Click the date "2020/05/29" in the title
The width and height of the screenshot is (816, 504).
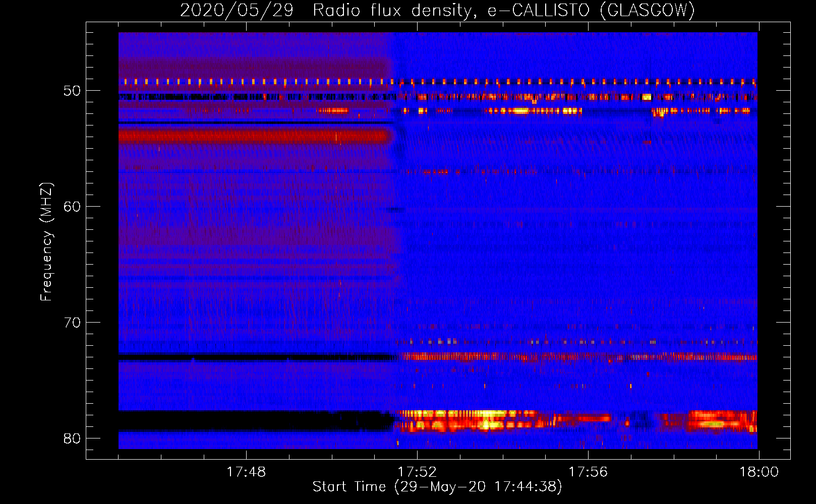coord(237,11)
